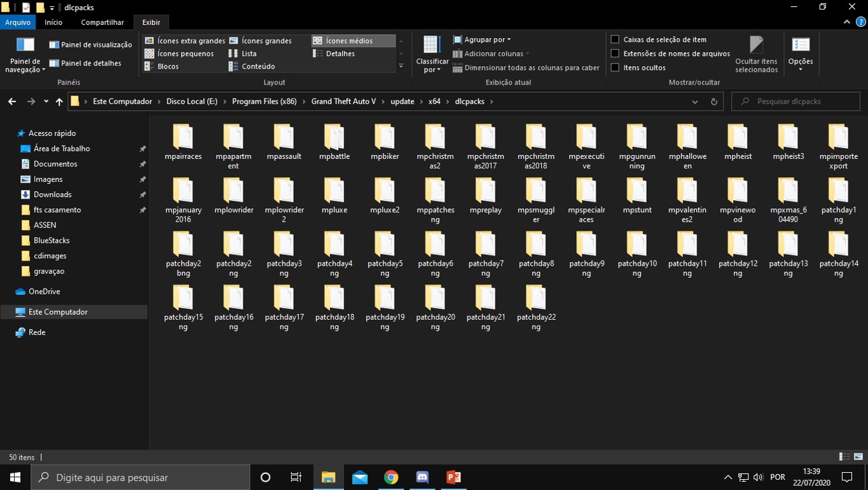Expand the layout gallery more arrow

pos(401,66)
